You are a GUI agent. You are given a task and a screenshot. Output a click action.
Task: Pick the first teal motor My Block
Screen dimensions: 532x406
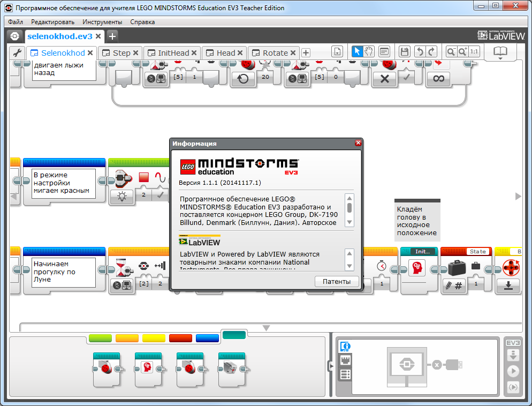pos(107,370)
